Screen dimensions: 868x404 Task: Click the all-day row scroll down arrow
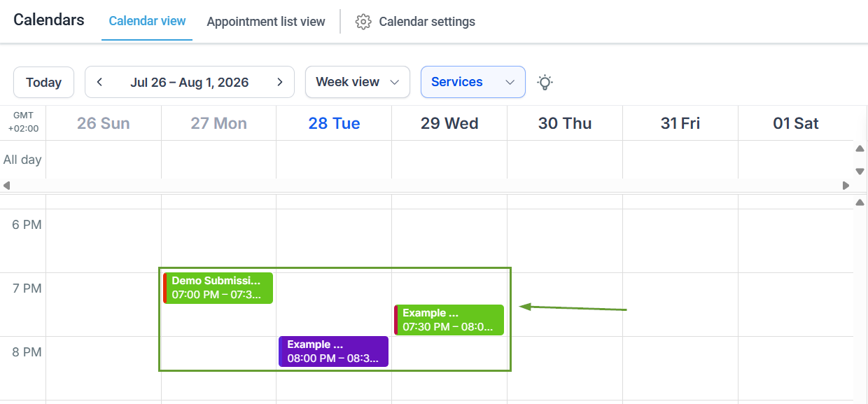(860, 172)
